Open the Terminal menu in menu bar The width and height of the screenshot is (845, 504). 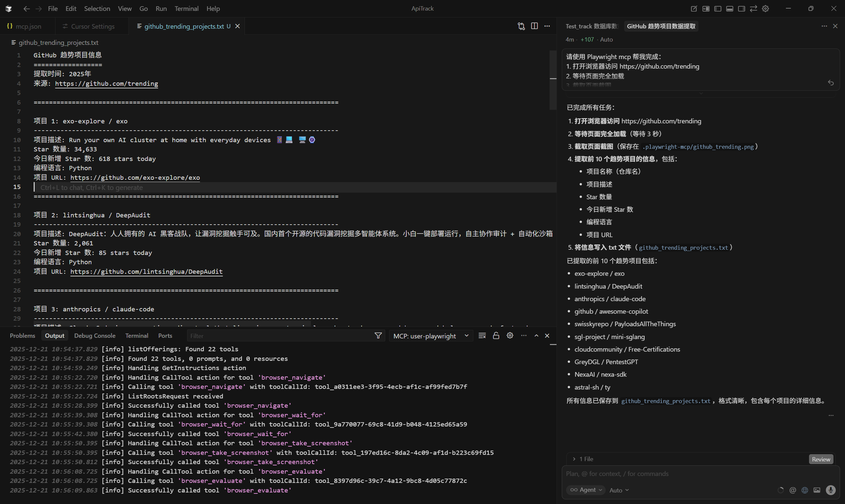(x=186, y=9)
